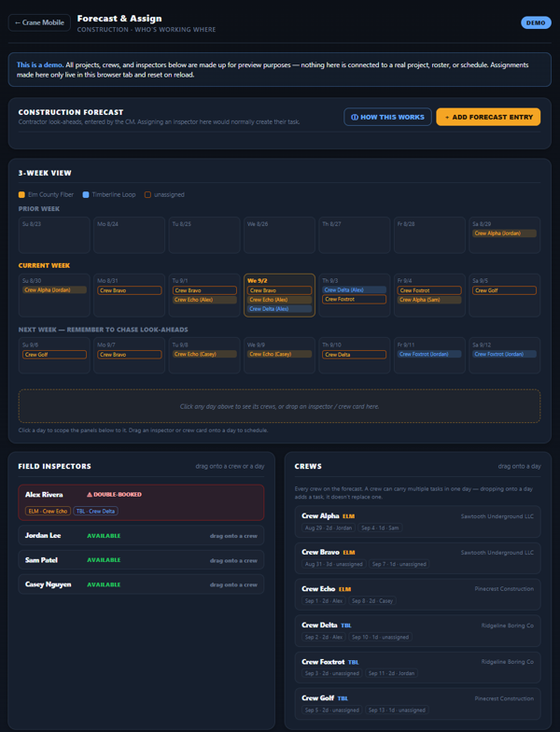Viewport: 560px width, 732px height.
Task: Click Crew Golf chip on Su 9/6
Action: point(54,355)
